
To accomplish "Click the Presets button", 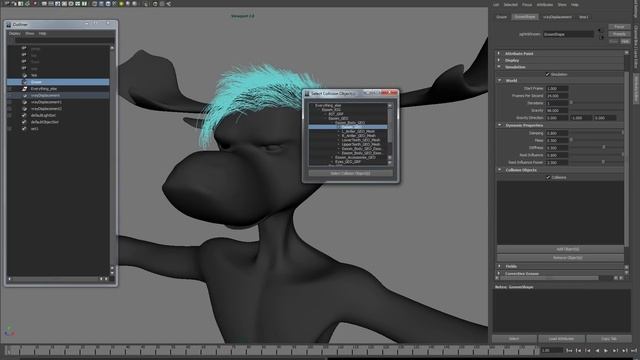I will click(619, 34).
